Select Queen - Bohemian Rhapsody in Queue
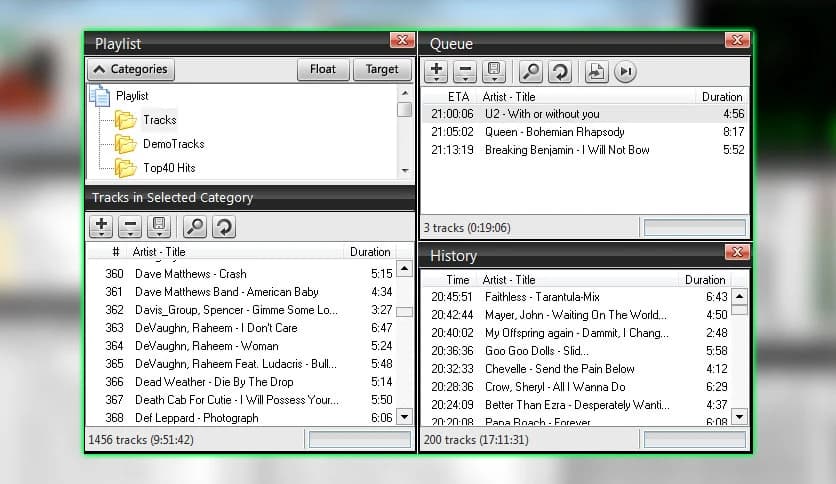The height and width of the screenshot is (484, 836). click(x=554, y=132)
